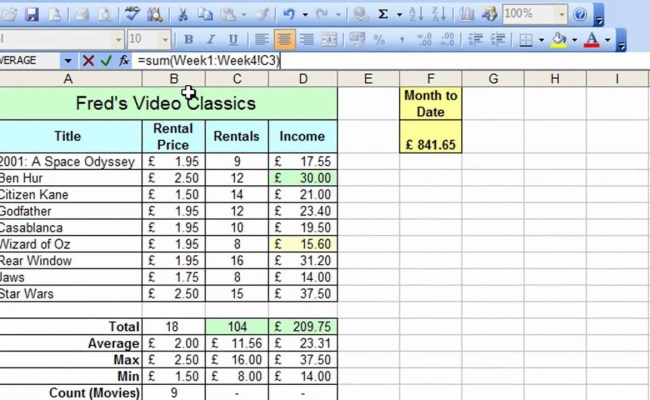The height and width of the screenshot is (400, 650).
Task: Open Excel Help question mark icon
Action: click(x=580, y=15)
